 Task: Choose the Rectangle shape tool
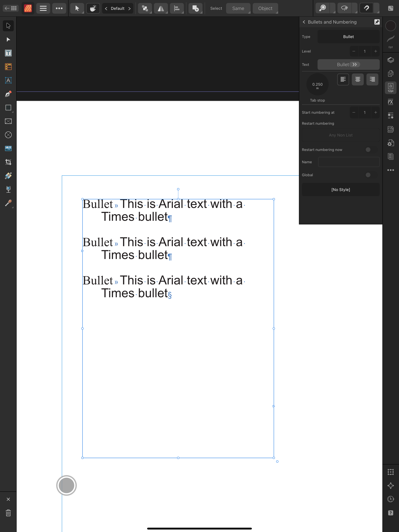click(x=8, y=108)
